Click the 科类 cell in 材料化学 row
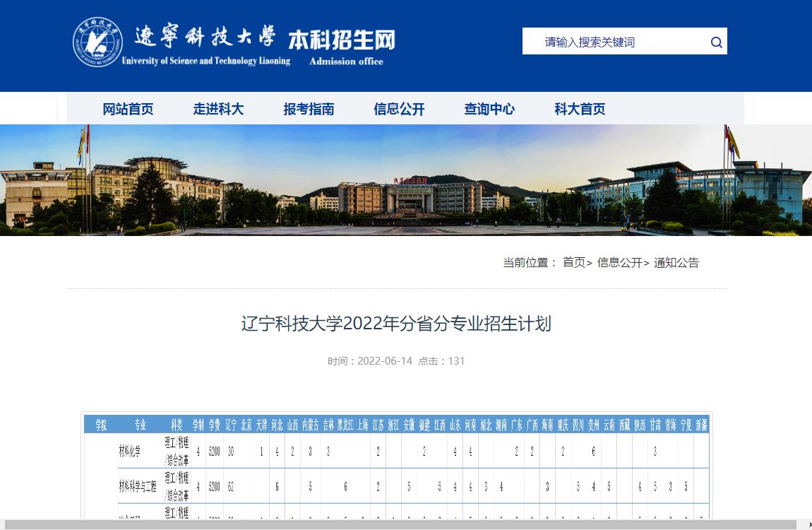This screenshot has width=812, height=530. pyautogui.click(x=177, y=452)
